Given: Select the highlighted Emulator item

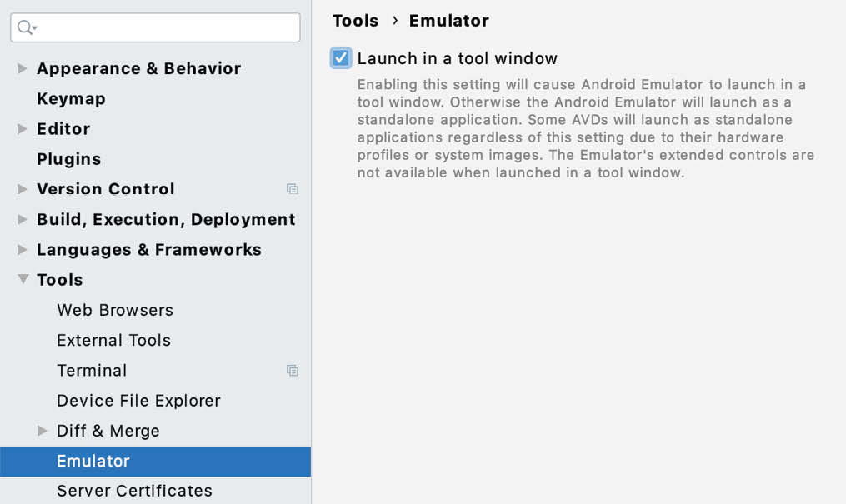Looking at the screenshot, I should 155,461.
